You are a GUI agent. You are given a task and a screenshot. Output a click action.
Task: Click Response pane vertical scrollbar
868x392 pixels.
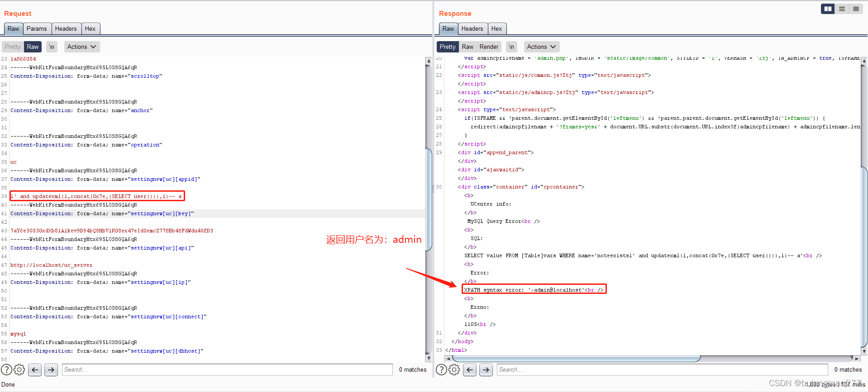point(864,258)
